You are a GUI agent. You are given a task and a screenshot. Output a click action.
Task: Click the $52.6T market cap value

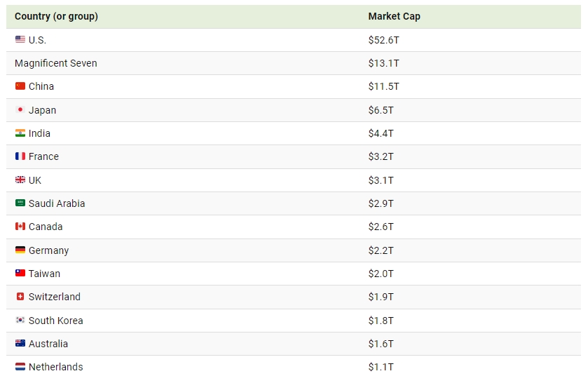tap(383, 40)
